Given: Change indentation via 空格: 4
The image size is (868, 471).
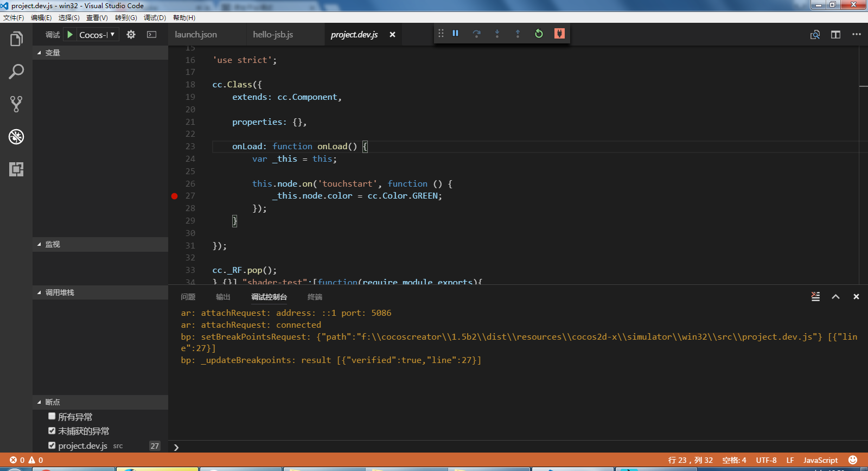Looking at the screenshot, I should (734, 460).
